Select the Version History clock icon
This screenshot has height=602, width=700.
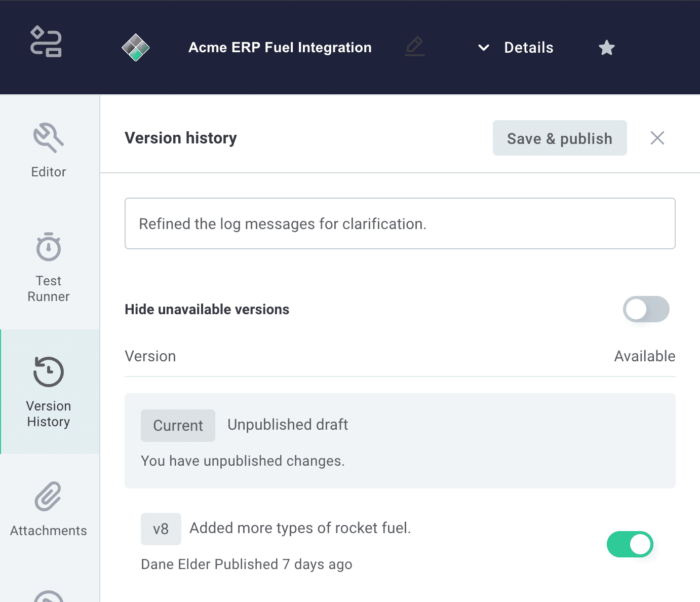(x=49, y=372)
